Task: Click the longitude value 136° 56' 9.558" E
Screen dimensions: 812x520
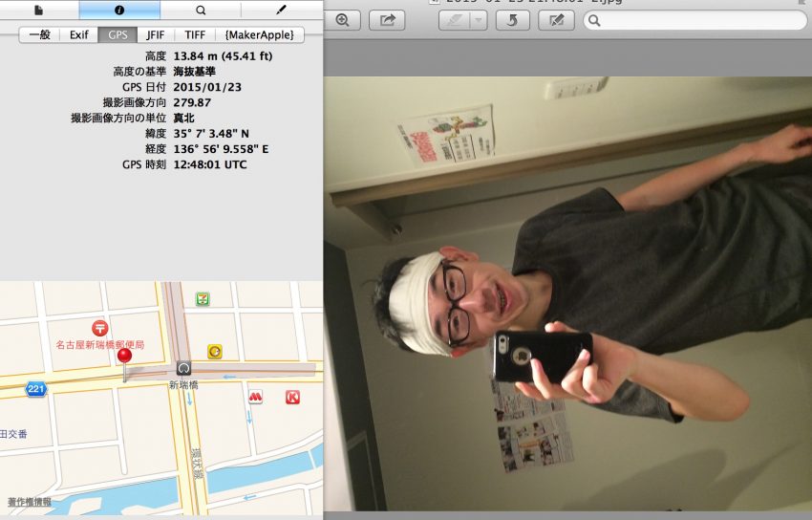Action: click(x=221, y=149)
